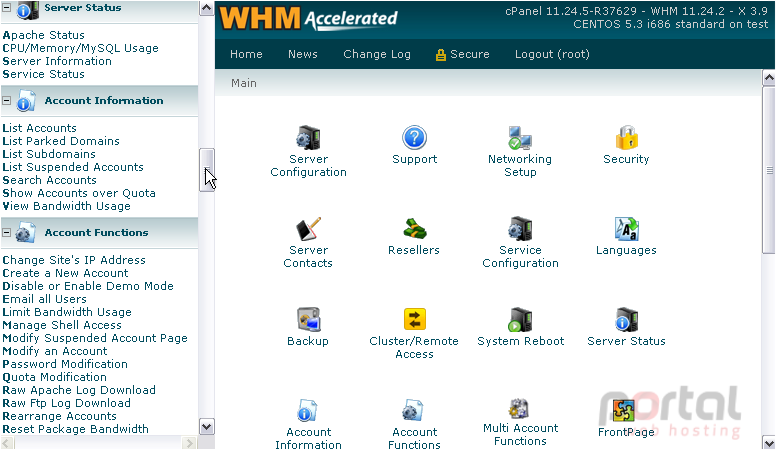Image resolution: width=776 pixels, height=450 pixels.
Task: Open the Networking Setup icon
Action: coord(520,138)
